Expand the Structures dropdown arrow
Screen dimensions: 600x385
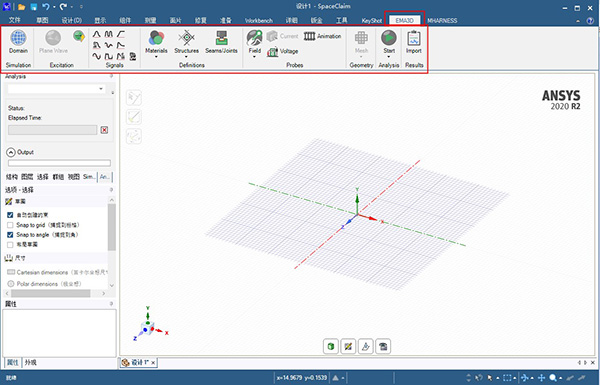(186, 57)
